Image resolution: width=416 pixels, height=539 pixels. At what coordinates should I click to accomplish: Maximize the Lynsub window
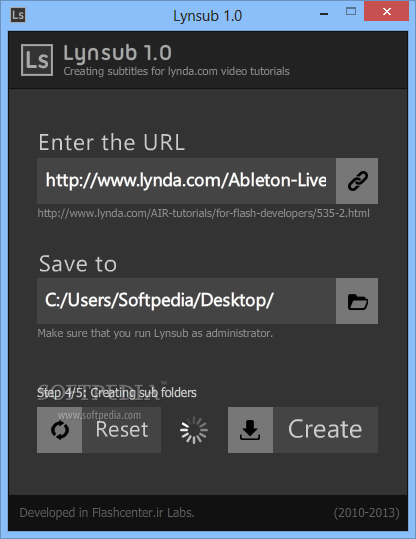pyautogui.click(x=351, y=12)
